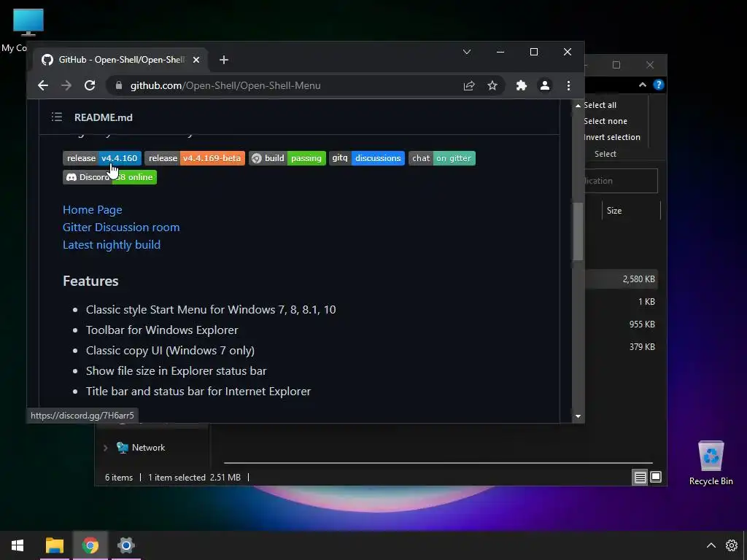Close the GitHub Open-Shell tab

click(x=196, y=60)
